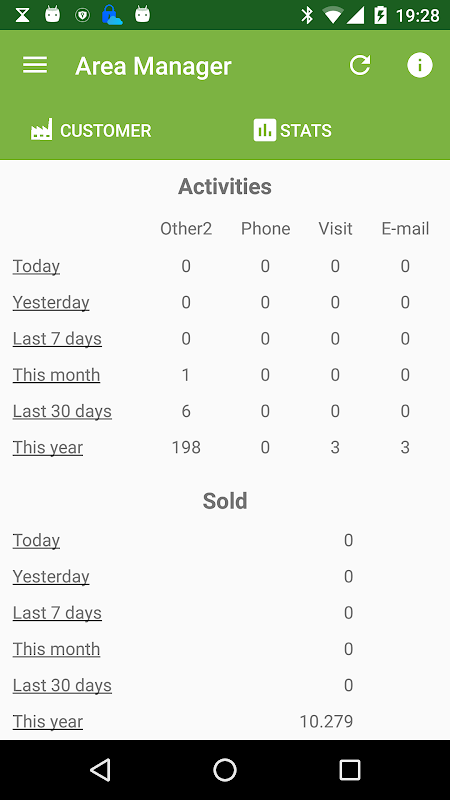The width and height of the screenshot is (450, 800).
Task: Switch to the STATS tab
Action: tap(292, 130)
